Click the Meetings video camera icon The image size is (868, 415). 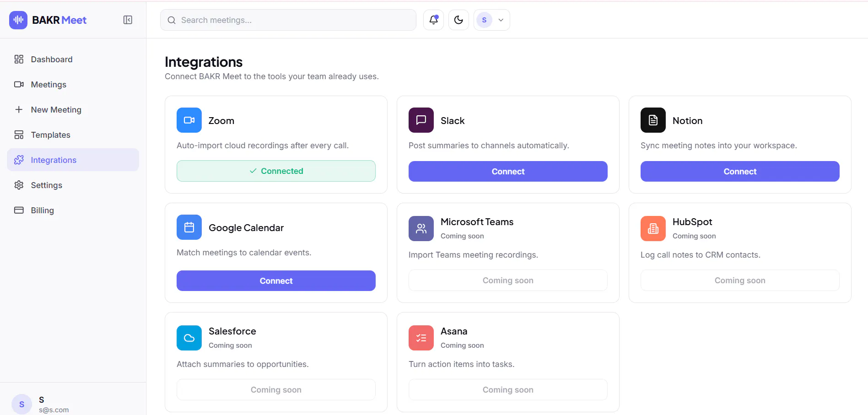(19, 84)
